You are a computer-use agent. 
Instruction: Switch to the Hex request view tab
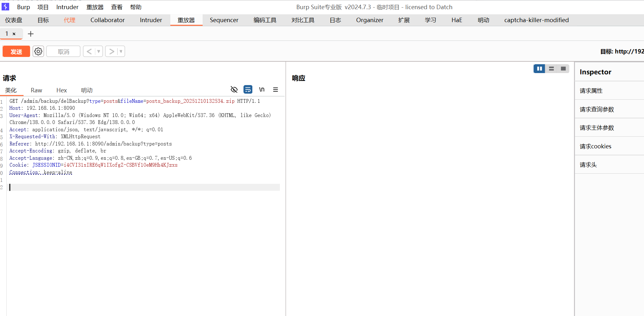(x=61, y=90)
